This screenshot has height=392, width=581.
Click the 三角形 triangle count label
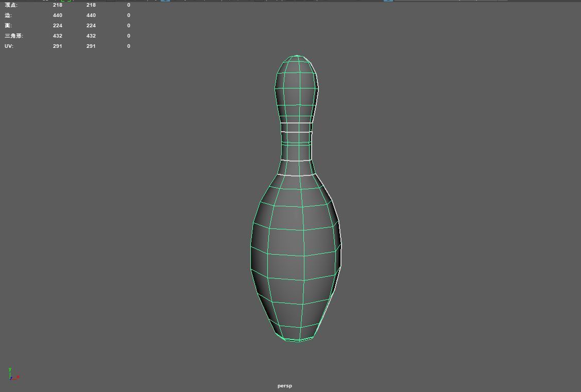tap(14, 36)
